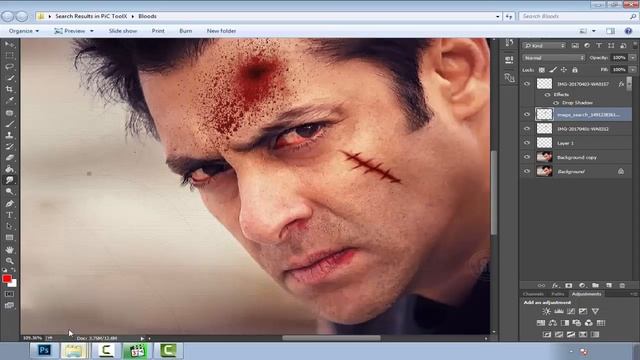
Task: Delete layer with trash icon
Action: 622,285
